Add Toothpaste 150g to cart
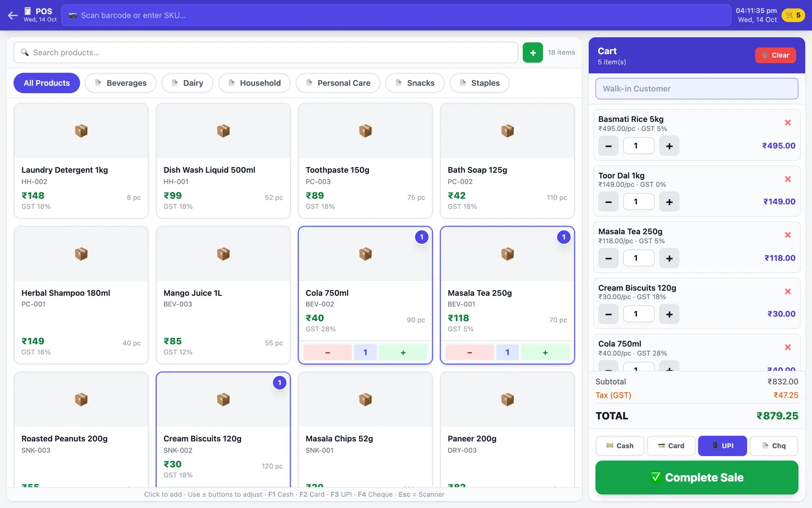Image resolution: width=812 pixels, height=508 pixels. (365, 161)
